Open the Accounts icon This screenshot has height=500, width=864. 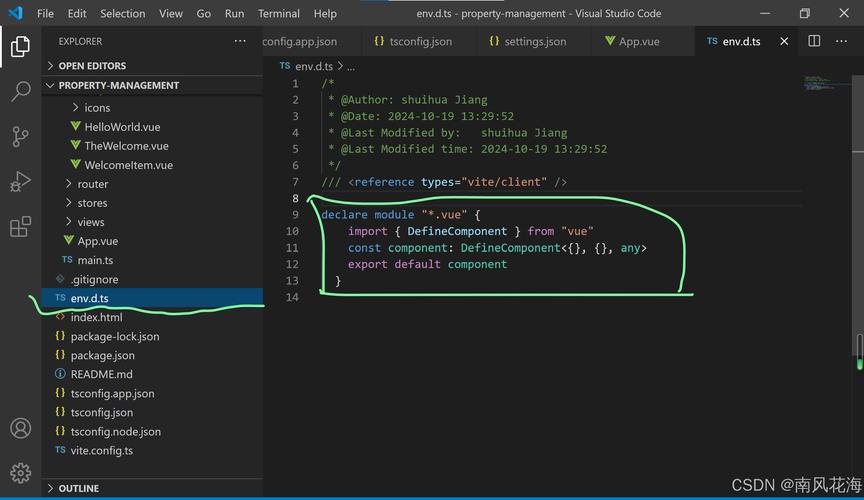[x=20, y=428]
